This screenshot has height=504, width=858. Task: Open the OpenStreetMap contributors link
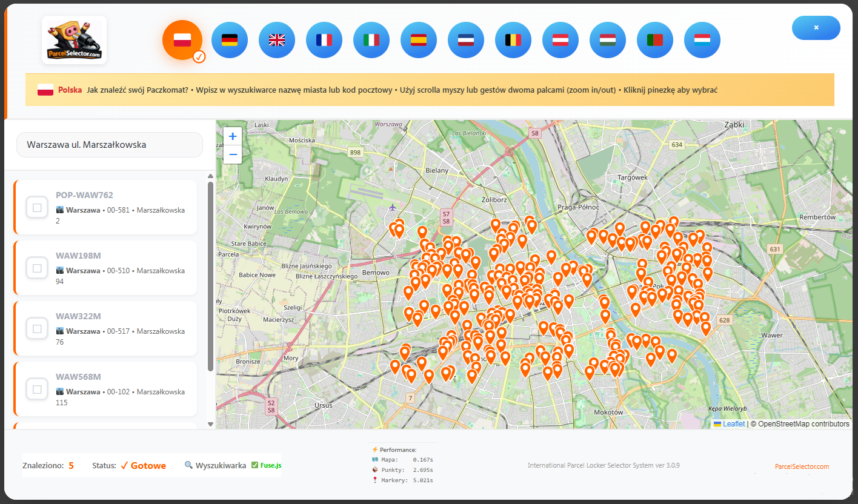tap(800, 424)
